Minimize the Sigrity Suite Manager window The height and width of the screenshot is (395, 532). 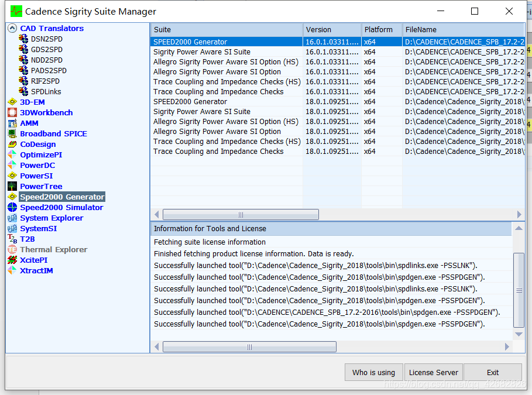tap(441, 11)
